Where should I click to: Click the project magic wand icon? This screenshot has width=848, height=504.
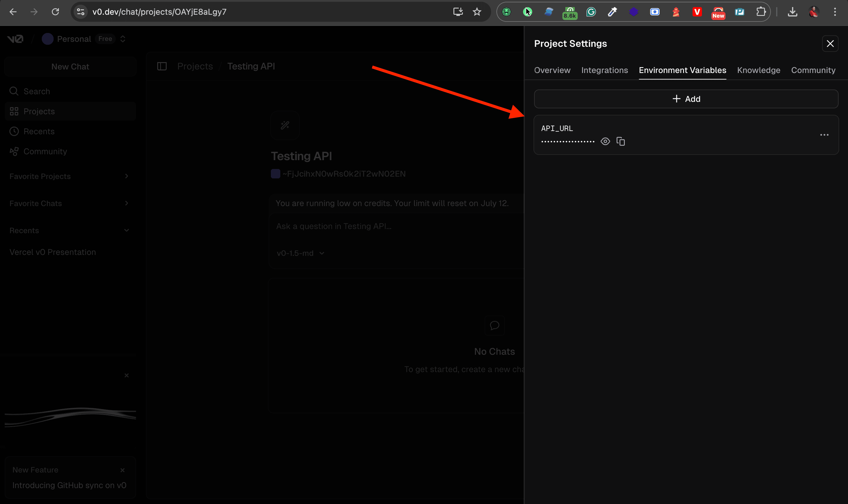pos(285,125)
